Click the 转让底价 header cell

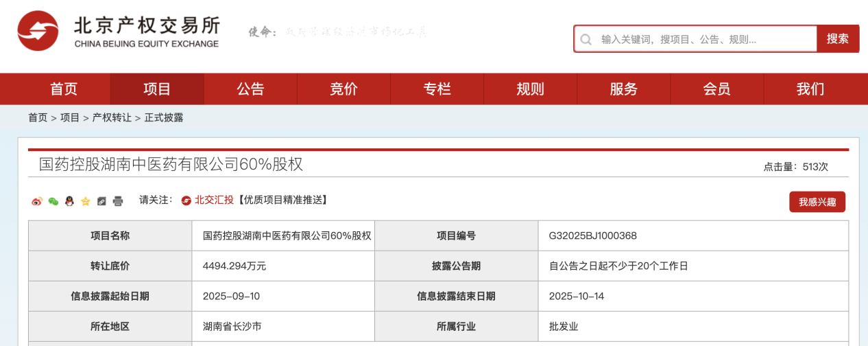coord(110,266)
